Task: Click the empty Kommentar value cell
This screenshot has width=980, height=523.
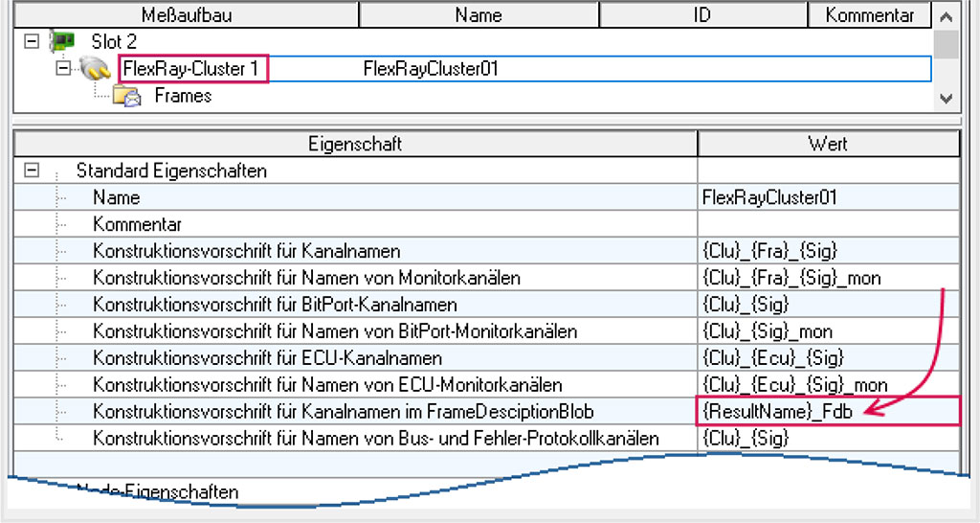Action: tap(828, 224)
